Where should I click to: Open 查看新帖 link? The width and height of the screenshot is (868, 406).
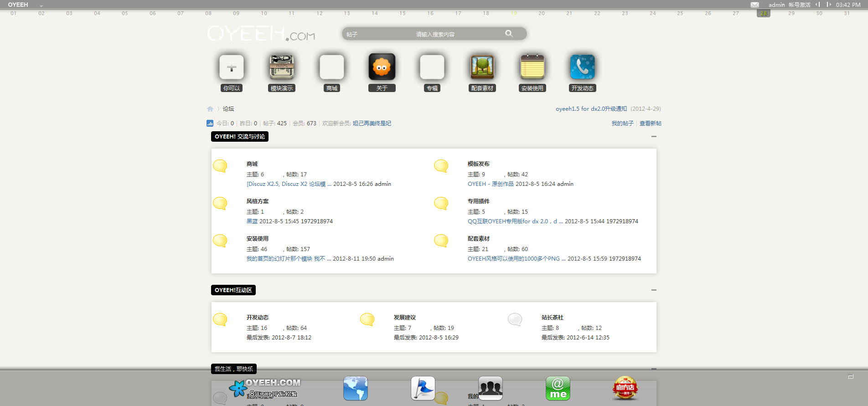(x=650, y=123)
